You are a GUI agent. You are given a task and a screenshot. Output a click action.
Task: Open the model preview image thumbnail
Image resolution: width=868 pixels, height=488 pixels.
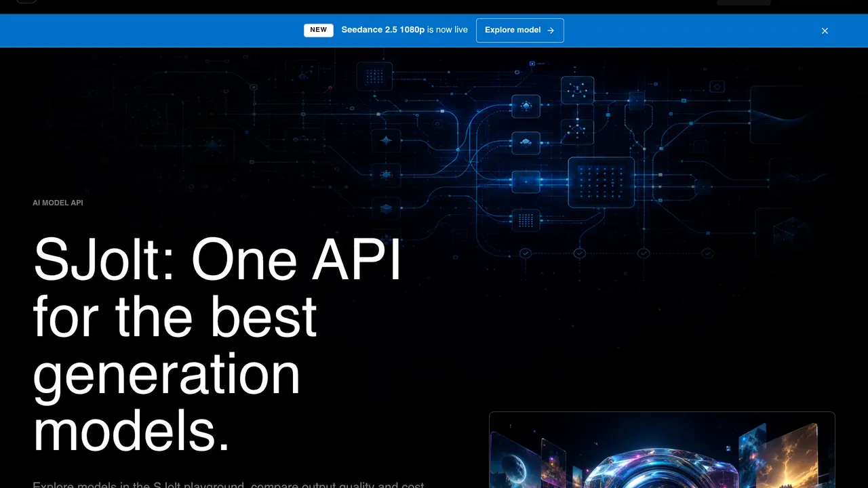click(662, 450)
